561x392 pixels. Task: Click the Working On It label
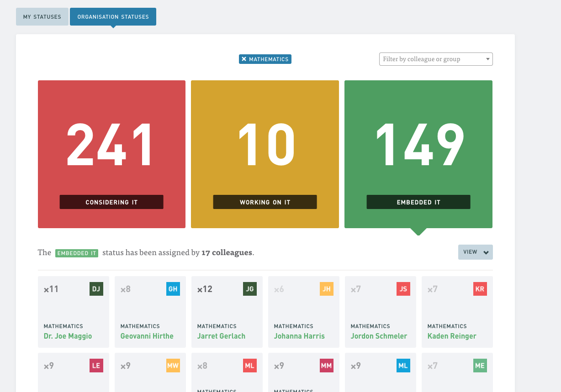(265, 202)
